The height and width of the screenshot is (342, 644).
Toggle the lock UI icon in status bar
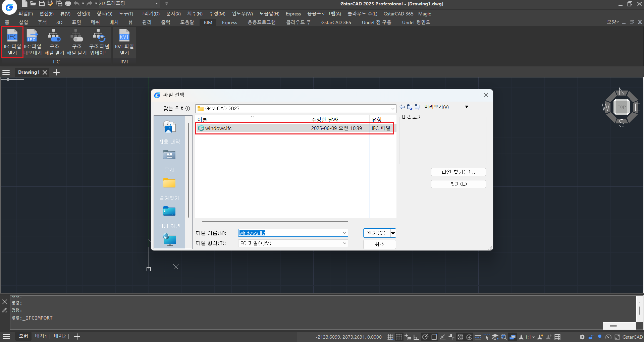(x=591, y=337)
